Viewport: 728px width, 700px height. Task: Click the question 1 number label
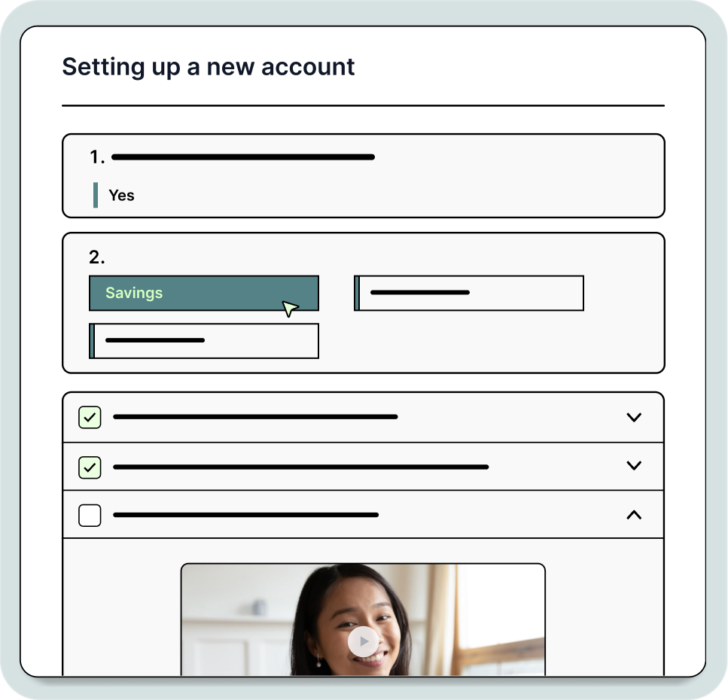(97, 157)
